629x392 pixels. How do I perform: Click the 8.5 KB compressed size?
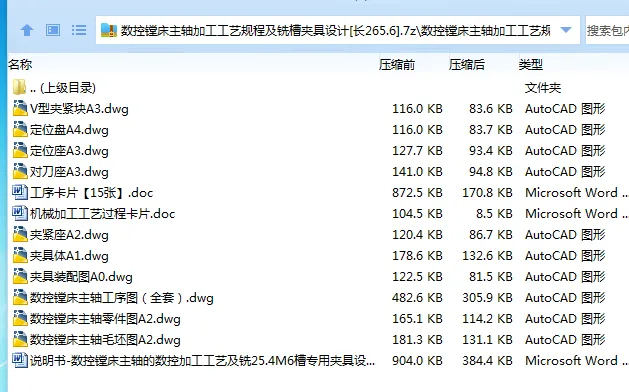pos(495,214)
